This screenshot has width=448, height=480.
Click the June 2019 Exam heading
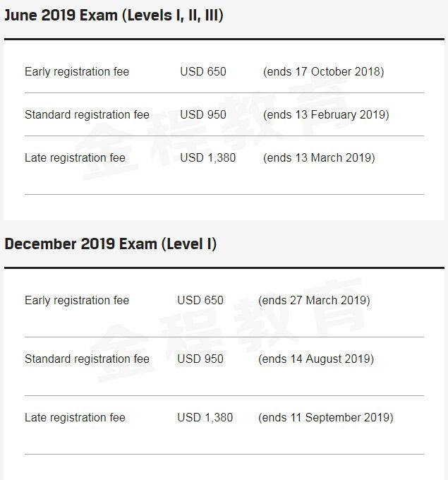114,16
